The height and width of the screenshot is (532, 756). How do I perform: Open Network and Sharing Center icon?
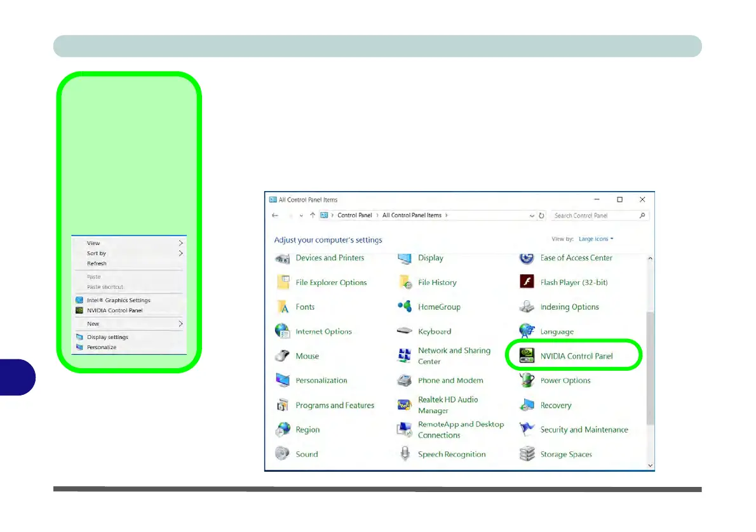click(x=405, y=356)
